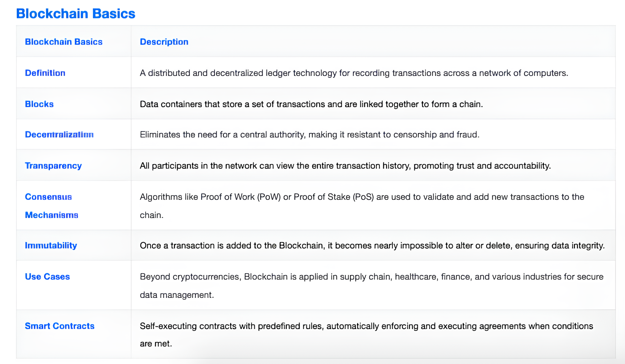Click the large Blockchain Basics page heading

coord(76,14)
